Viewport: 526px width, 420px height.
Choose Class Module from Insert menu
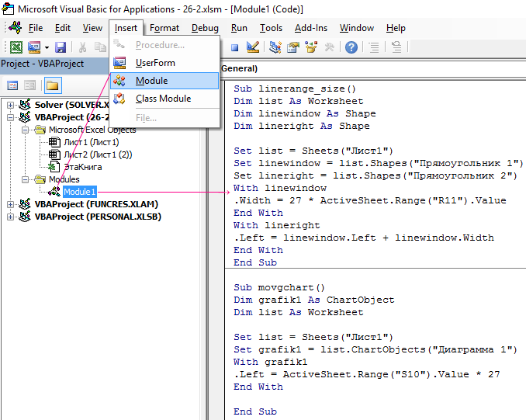point(164,99)
